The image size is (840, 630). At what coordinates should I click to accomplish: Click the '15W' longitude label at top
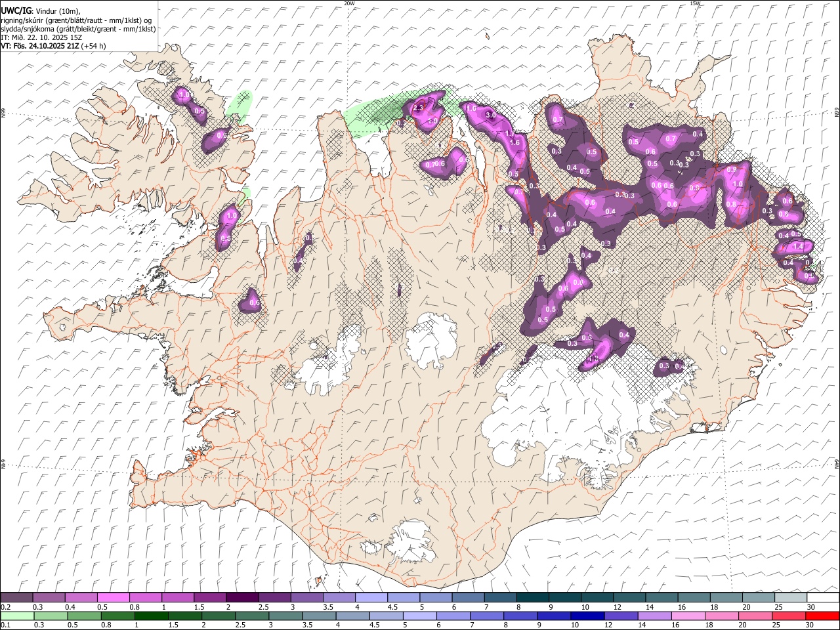tap(696, 3)
